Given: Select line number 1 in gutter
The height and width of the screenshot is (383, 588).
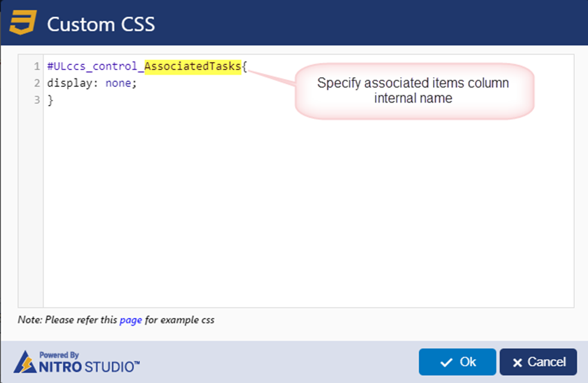Looking at the screenshot, I should (37, 66).
